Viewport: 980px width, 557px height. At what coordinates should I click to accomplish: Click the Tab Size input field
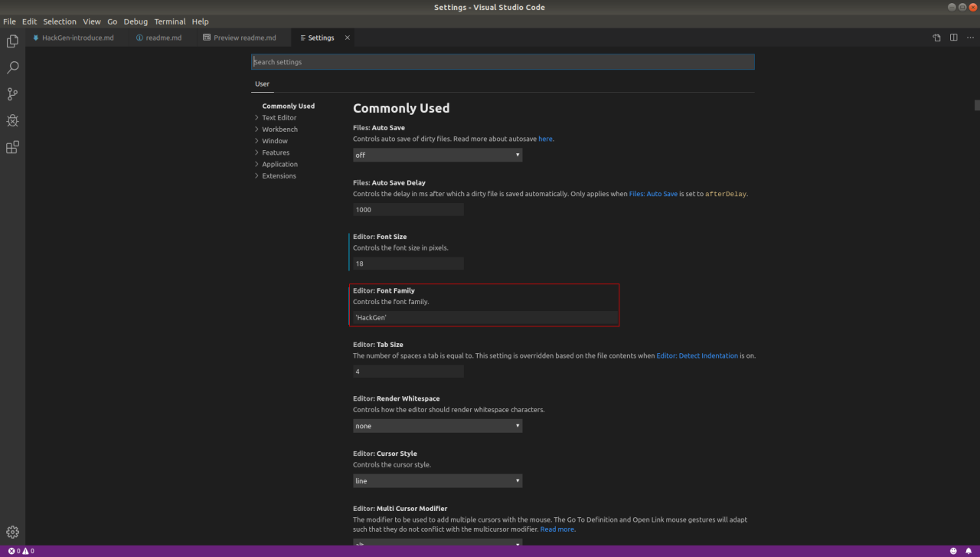point(408,372)
